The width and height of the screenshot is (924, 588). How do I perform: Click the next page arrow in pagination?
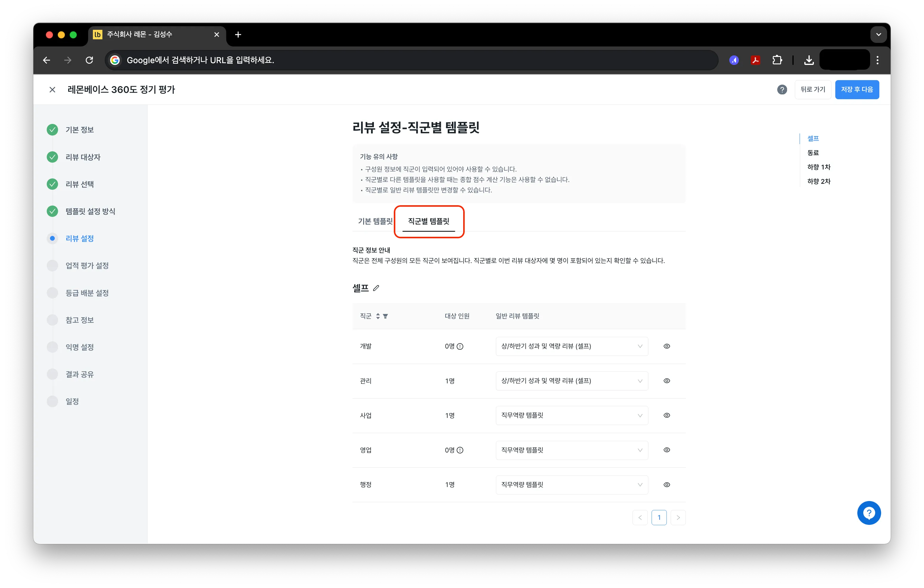678,518
